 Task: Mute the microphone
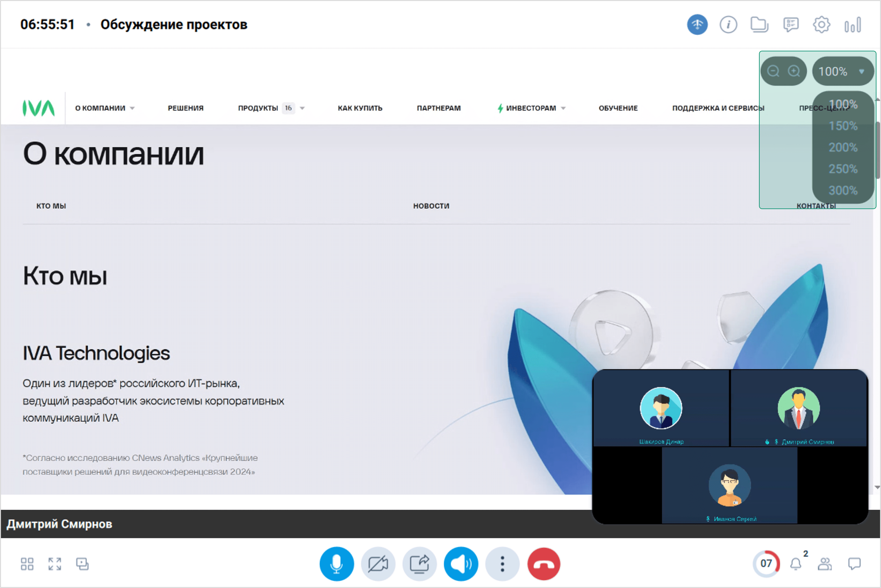pyautogui.click(x=336, y=564)
